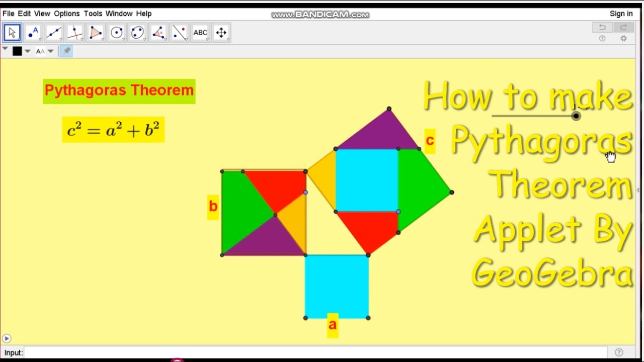Click the Sign in link
644x362 pixels.
pos(621,14)
